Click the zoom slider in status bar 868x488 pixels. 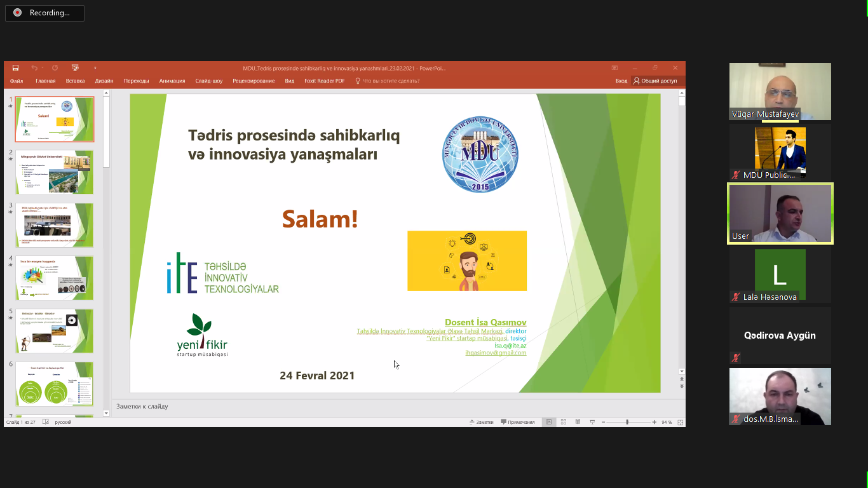(x=627, y=422)
